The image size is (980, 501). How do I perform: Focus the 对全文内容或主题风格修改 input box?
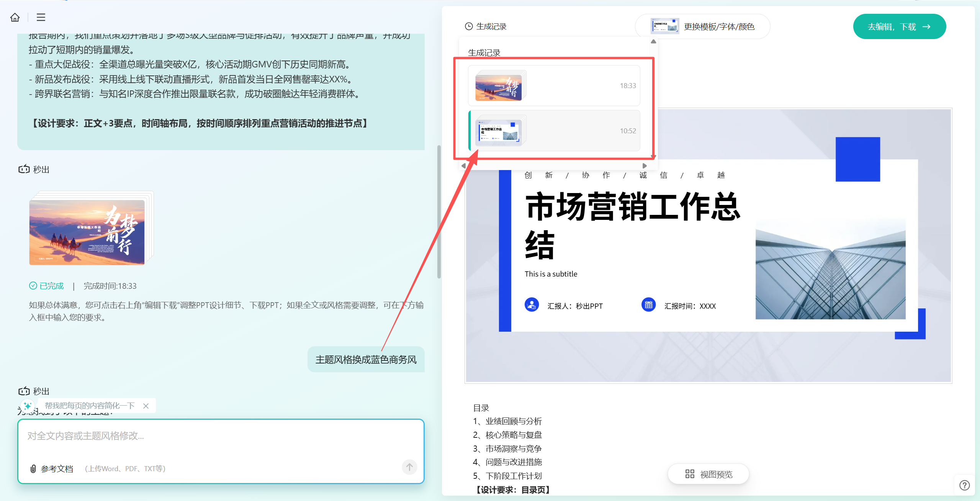pyautogui.click(x=221, y=436)
